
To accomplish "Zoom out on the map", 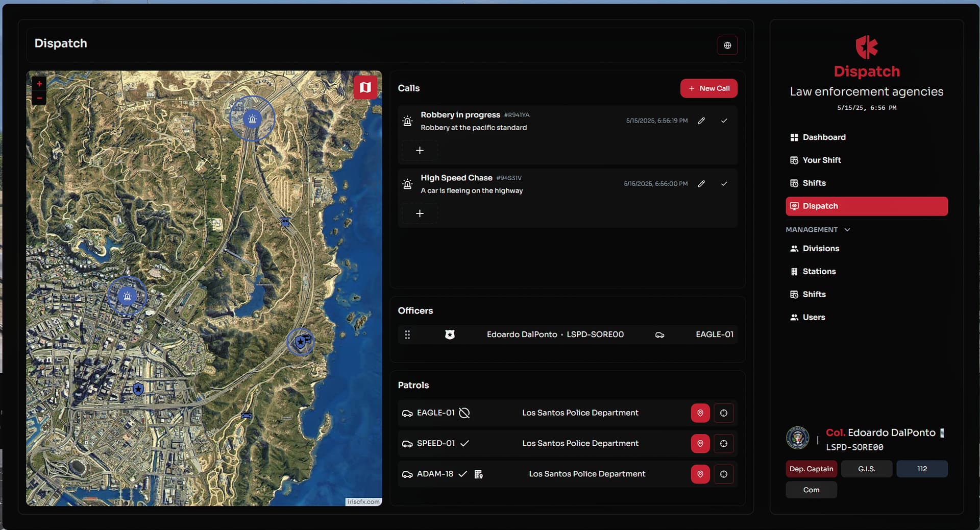I will [39, 98].
